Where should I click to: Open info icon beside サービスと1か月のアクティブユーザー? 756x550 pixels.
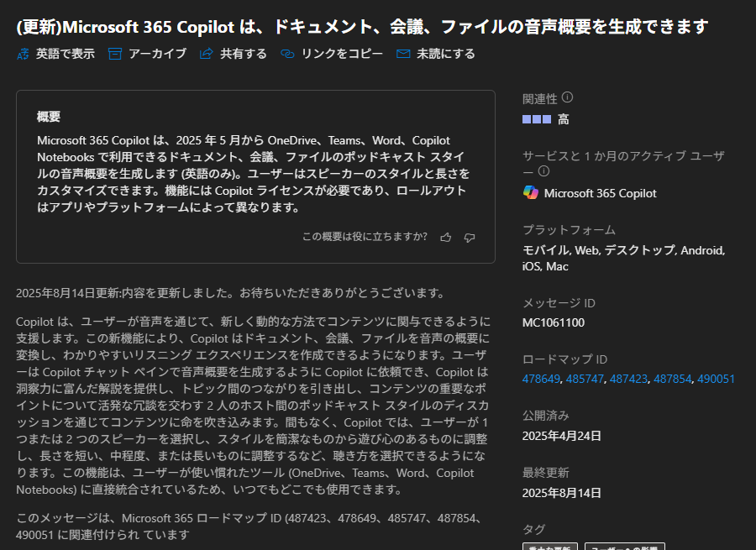tap(543, 171)
